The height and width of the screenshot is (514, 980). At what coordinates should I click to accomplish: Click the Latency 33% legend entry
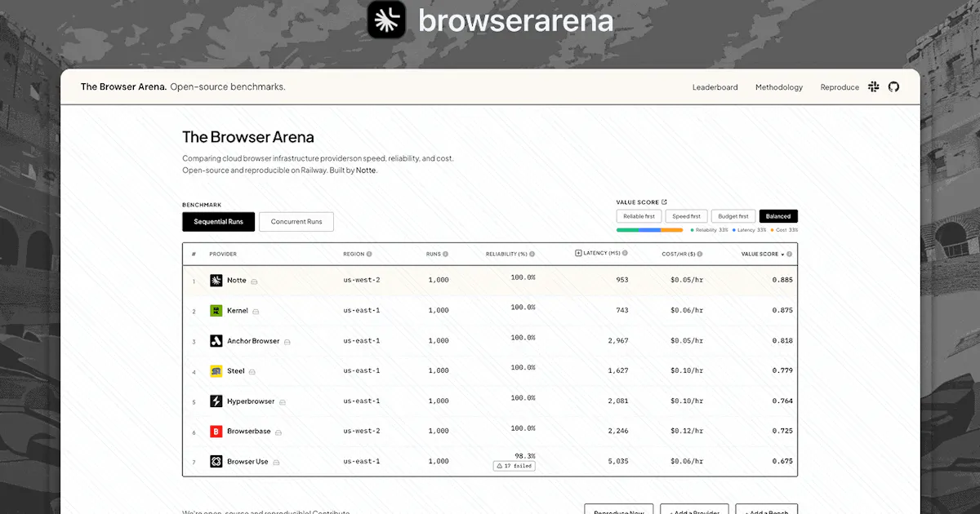[x=749, y=230]
